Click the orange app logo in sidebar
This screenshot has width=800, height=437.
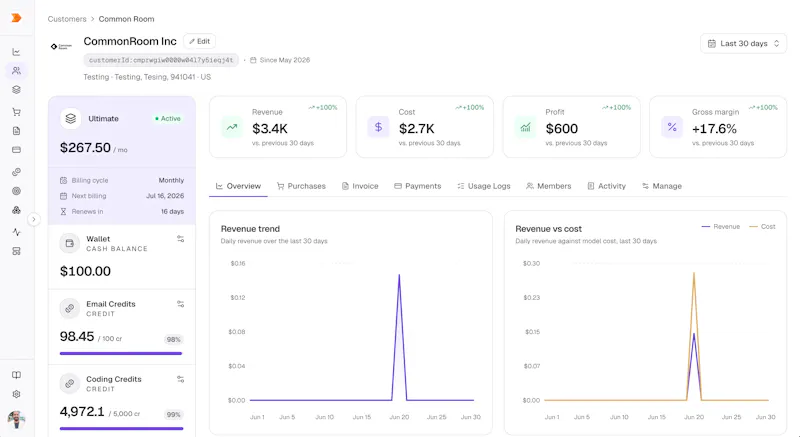[x=16, y=18]
